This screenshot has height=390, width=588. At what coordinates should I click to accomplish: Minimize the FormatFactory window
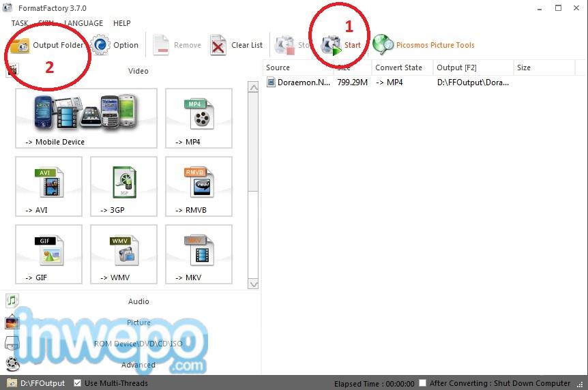[540, 8]
